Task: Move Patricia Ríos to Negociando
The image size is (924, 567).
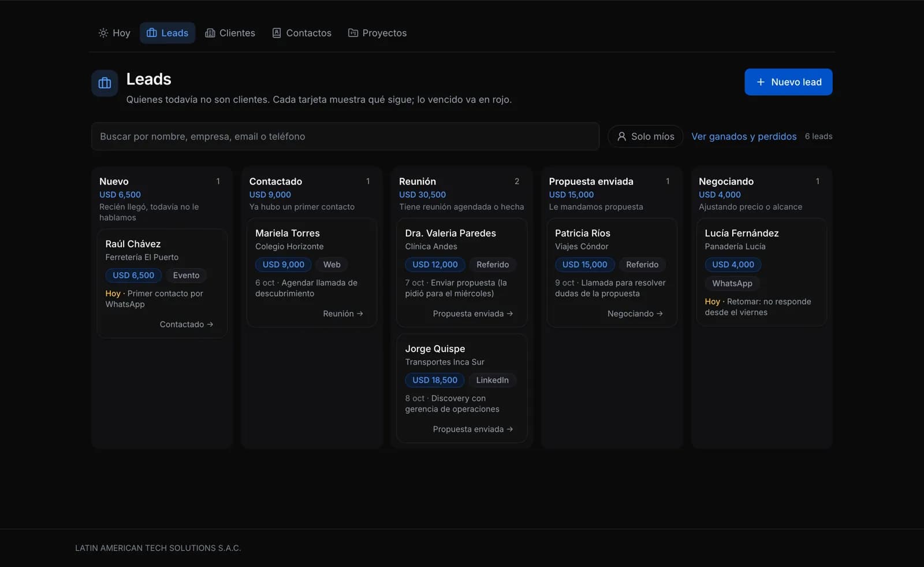Action: 635,313
